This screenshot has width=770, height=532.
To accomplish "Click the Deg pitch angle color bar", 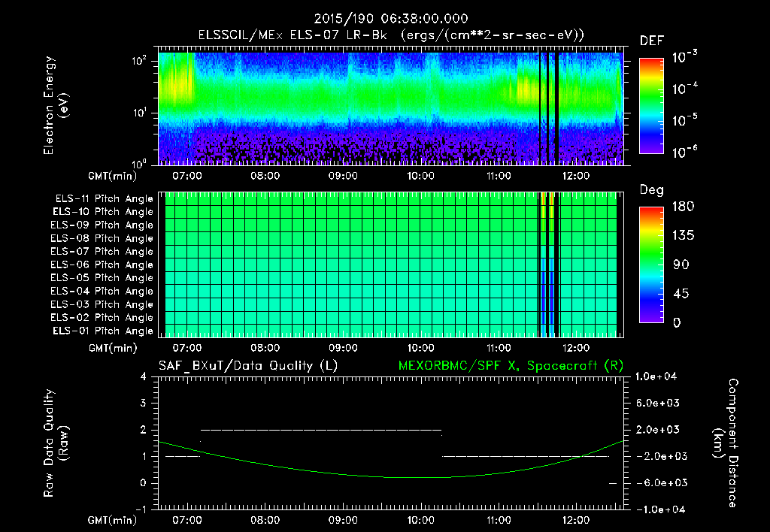I will click(x=651, y=264).
